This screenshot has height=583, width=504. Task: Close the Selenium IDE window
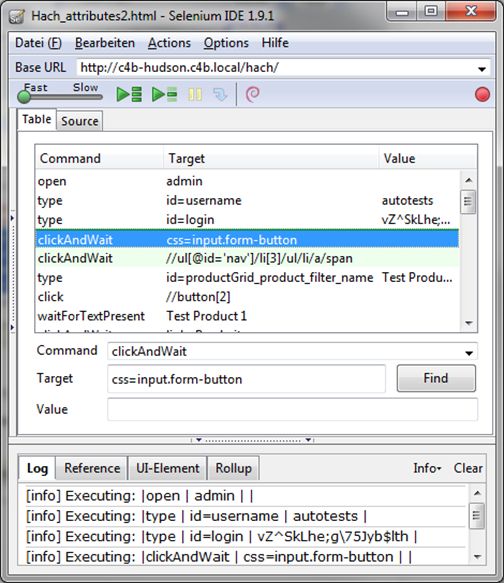click(471, 12)
